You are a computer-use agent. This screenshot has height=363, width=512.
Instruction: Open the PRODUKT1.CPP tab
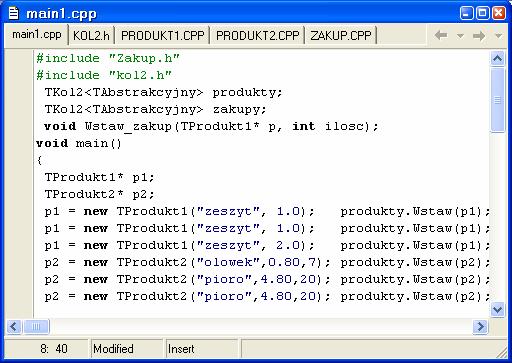point(162,35)
